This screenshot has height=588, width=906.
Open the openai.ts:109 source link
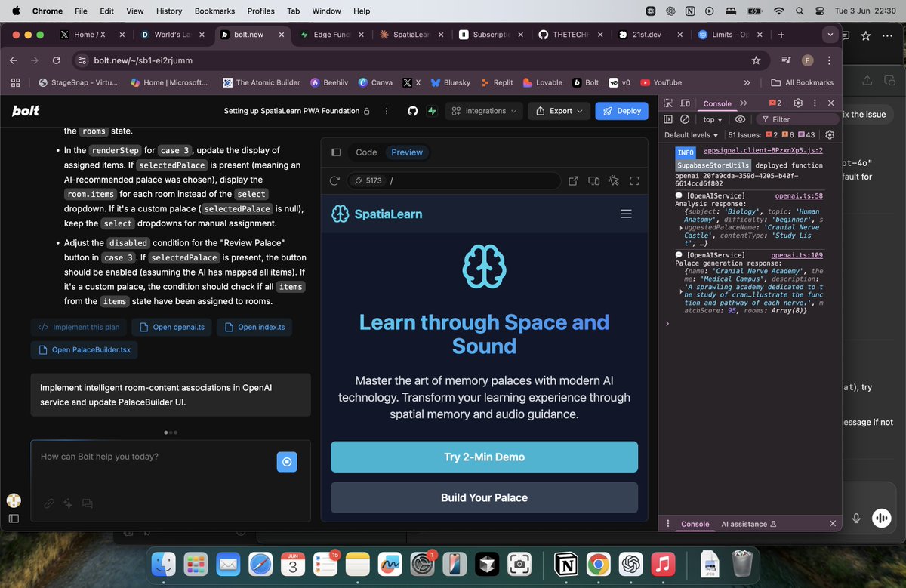797,255
